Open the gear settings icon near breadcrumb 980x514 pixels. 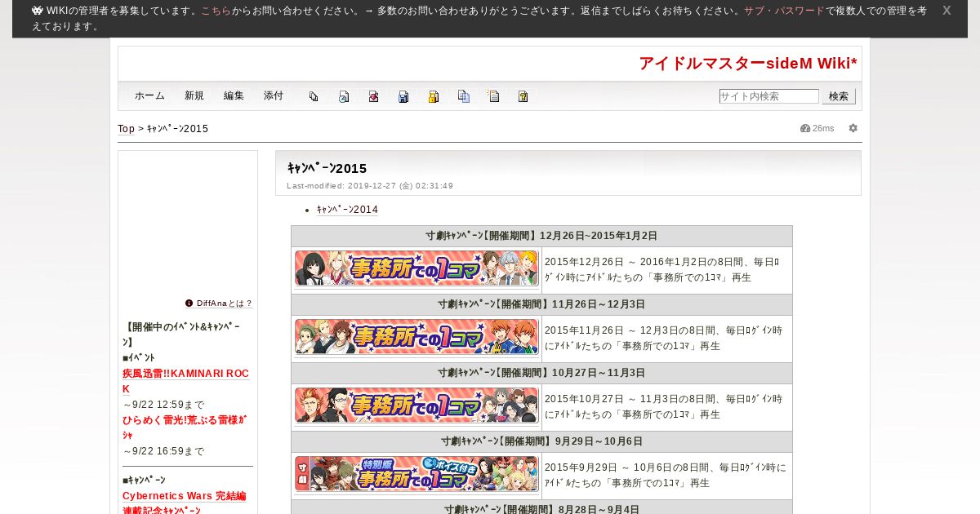[x=853, y=128]
